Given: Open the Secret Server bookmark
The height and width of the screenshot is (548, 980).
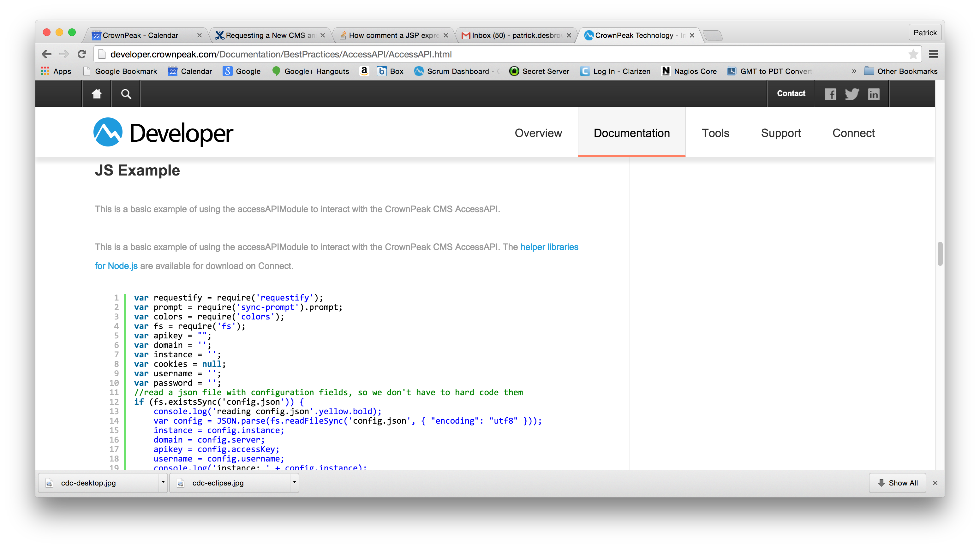Looking at the screenshot, I should click(540, 71).
